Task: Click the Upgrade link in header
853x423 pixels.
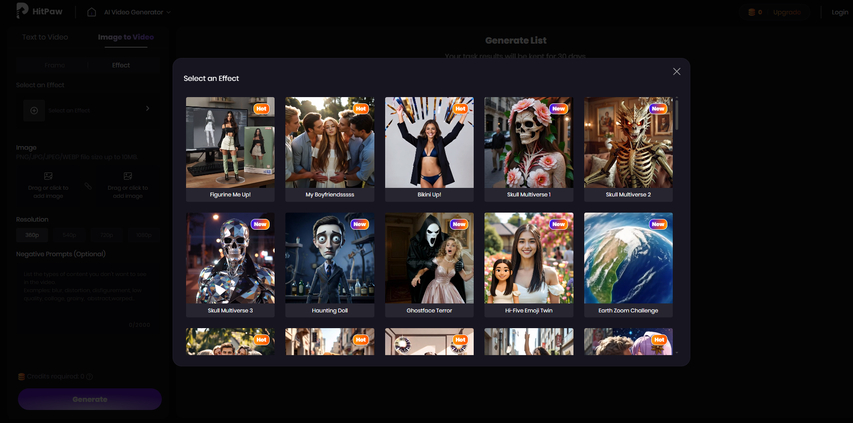Action: click(786, 13)
